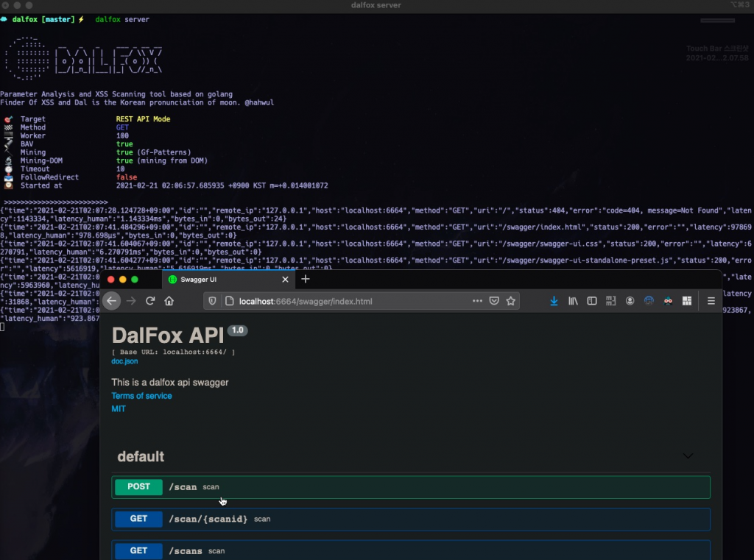Image resolution: width=754 pixels, height=560 pixels.
Task: Open the Firefox hamburger menu
Action: coord(711,301)
